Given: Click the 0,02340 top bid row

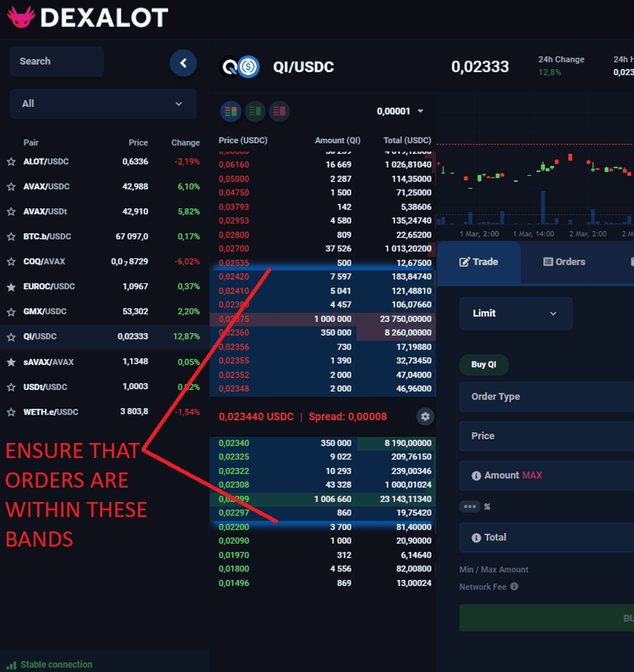Looking at the screenshot, I should click(x=323, y=443).
